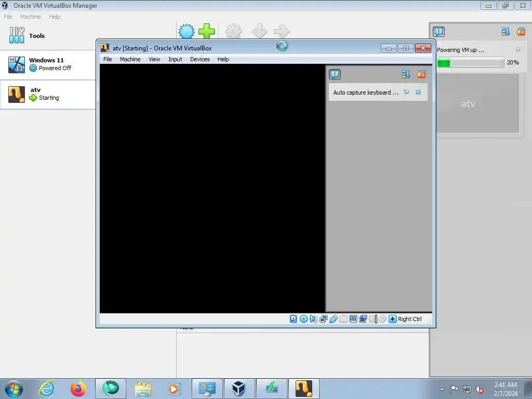Toggle notification center icon in atv VM window
This screenshot has width=532, height=399.
click(x=335, y=74)
